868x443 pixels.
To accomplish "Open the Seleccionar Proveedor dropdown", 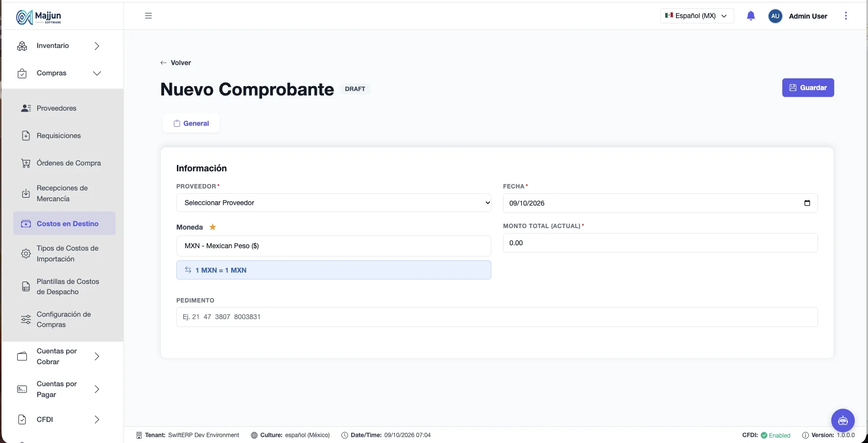I will (334, 203).
